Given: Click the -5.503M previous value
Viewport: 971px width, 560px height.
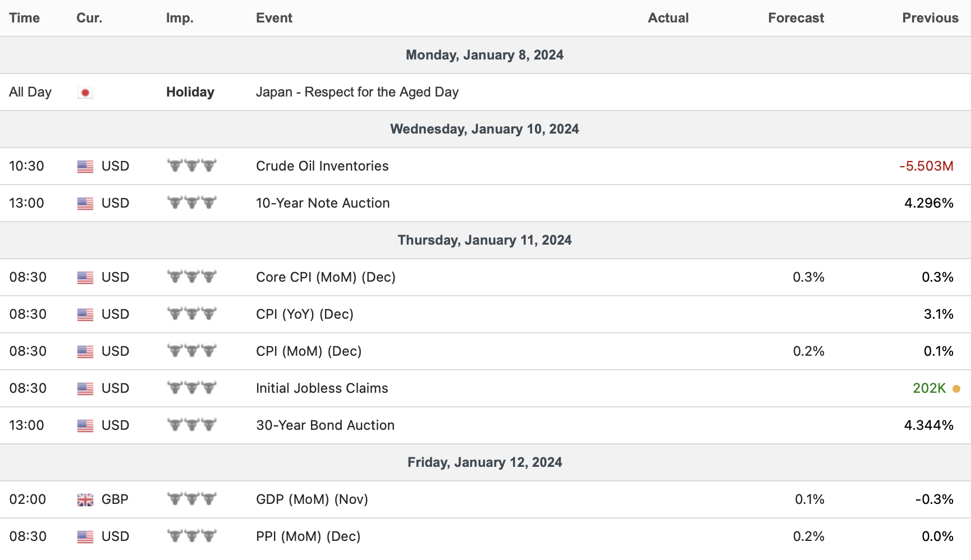Looking at the screenshot, I should tap(926, 166).
